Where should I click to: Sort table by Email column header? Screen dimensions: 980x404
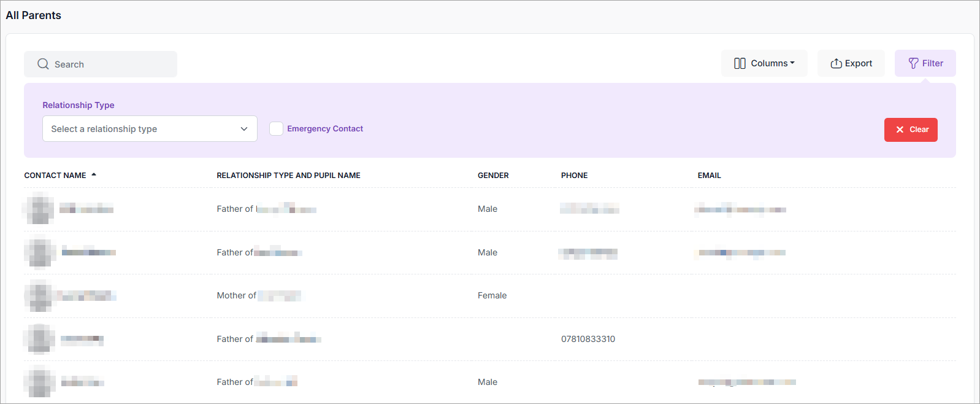(709, 176)
